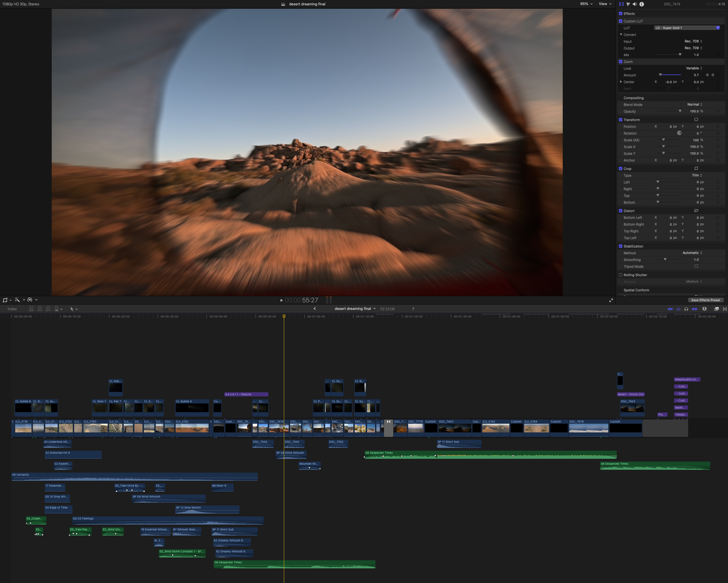Collapse the Convert disclosure triangle

(621, 35)
